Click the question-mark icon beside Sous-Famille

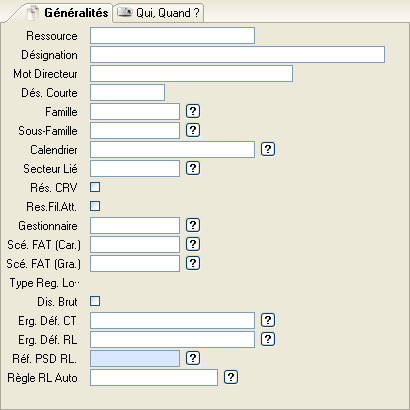click(193, 130)
